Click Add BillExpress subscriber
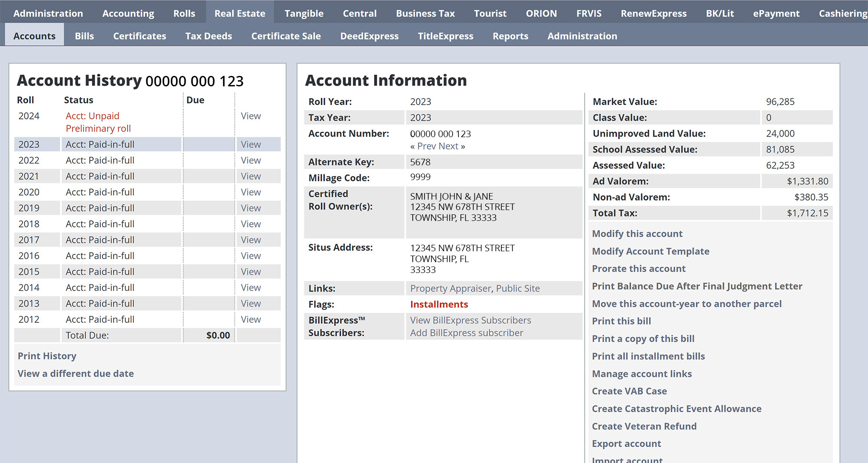Image resolution: width=868 pixels, height=463 pixels. 467,333
